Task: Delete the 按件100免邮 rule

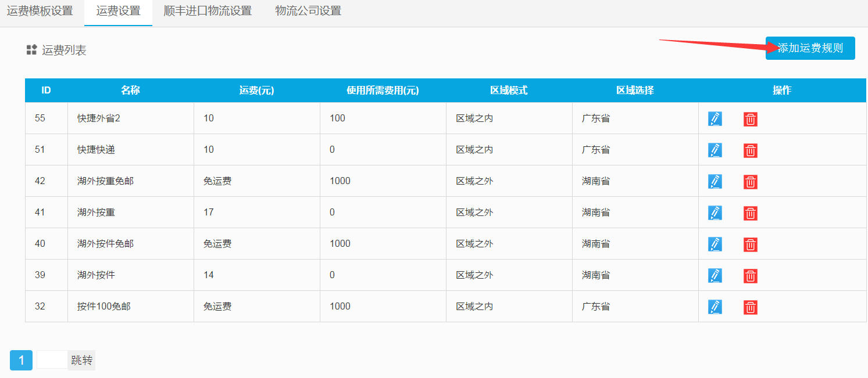Action: point(751,307)
